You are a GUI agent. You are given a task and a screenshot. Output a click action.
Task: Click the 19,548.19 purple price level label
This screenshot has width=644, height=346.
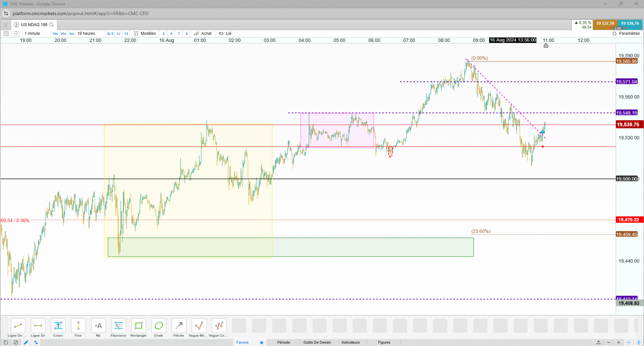tap(626, 113)
